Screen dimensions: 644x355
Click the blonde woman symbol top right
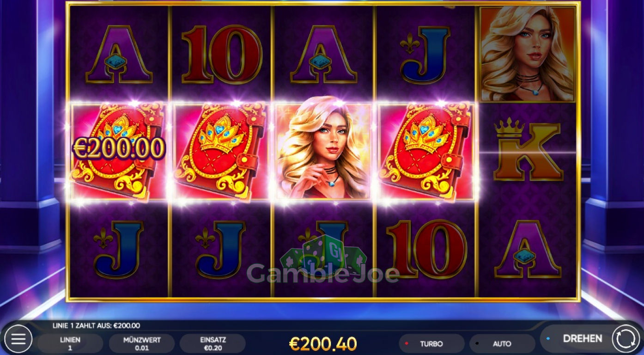click(528, 54)
